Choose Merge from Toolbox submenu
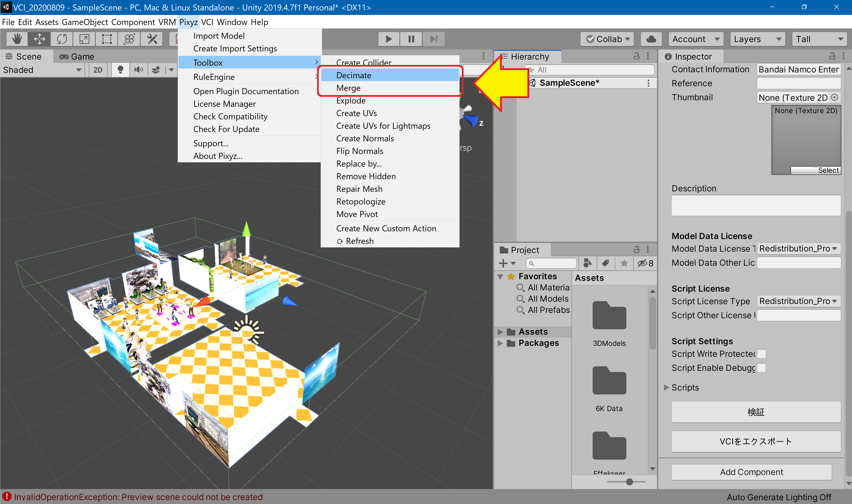The width and height of the screenshot is (852, 504). pyautogui.click(x=390, y=88)
